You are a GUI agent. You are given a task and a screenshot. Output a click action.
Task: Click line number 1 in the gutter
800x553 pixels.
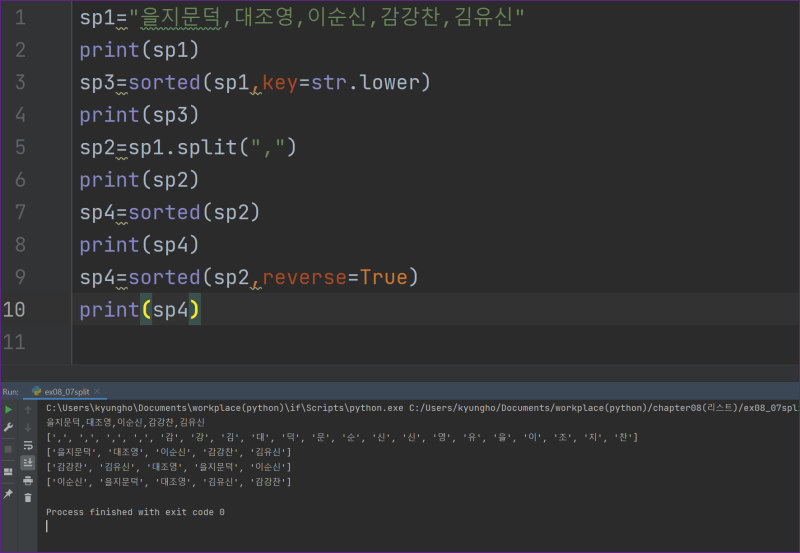tap(20, 18)
